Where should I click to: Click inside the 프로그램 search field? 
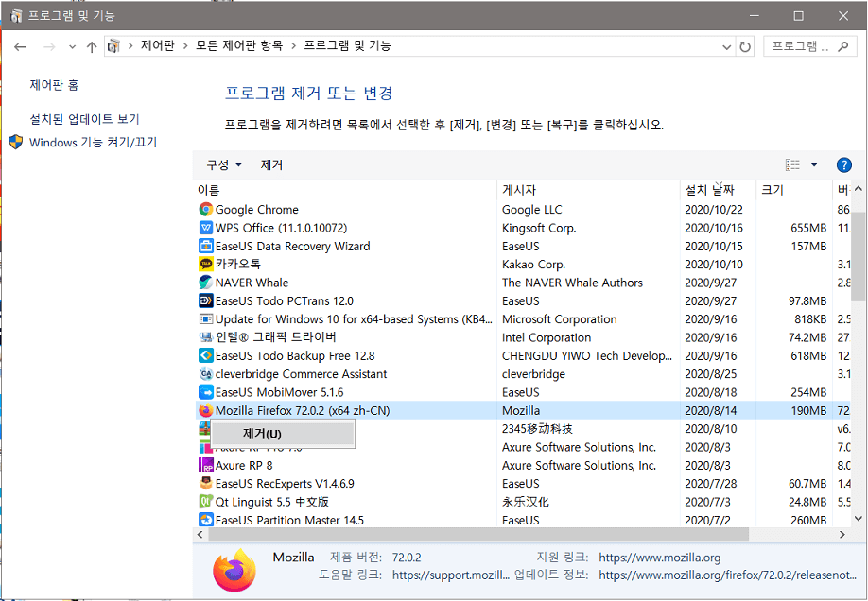coord(804,45)
